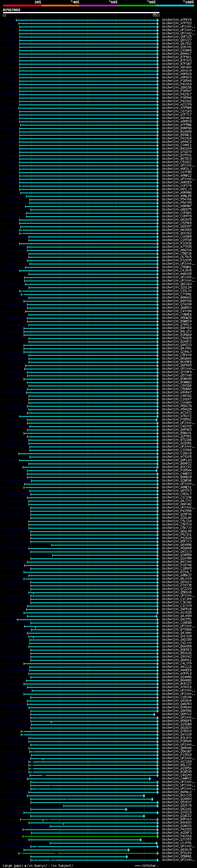Viewport: 197px width, 868px height.
Task: Select hit label UniRef100_Q8H156
Action: [177, 87]
